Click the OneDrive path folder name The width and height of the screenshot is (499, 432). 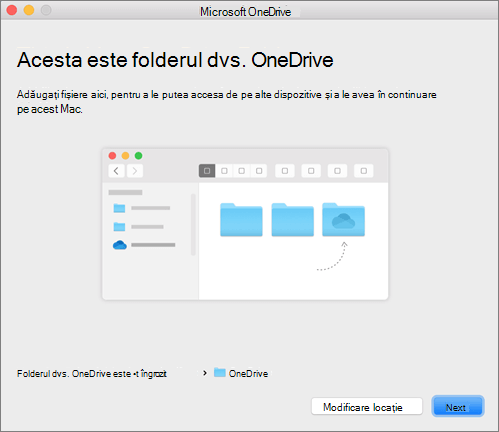click(248, 374)
